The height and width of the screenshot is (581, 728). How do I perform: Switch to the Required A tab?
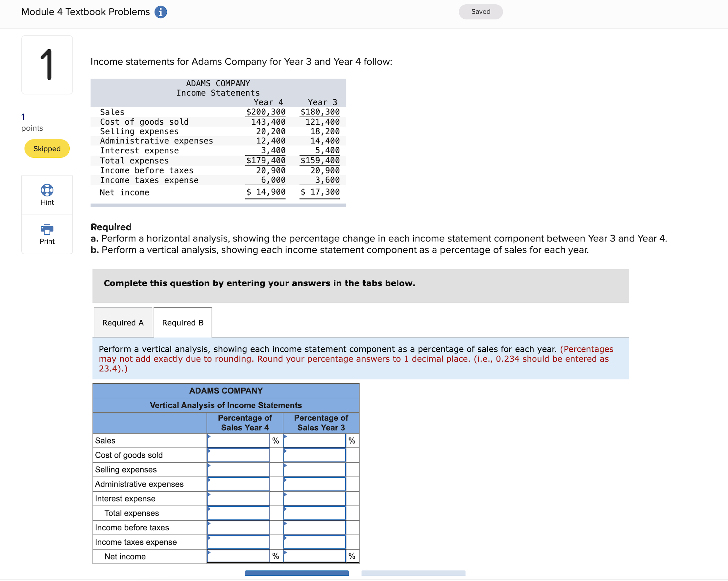click(123, 322)
